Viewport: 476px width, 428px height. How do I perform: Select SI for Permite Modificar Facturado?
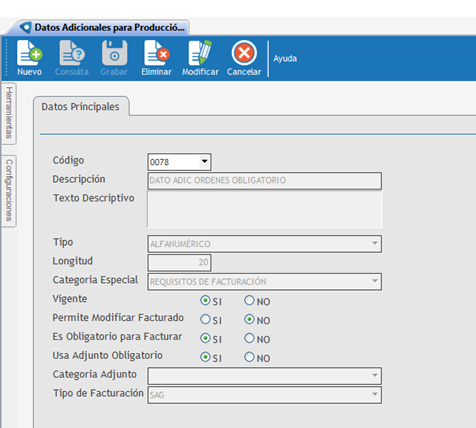(x=205, y=319)
